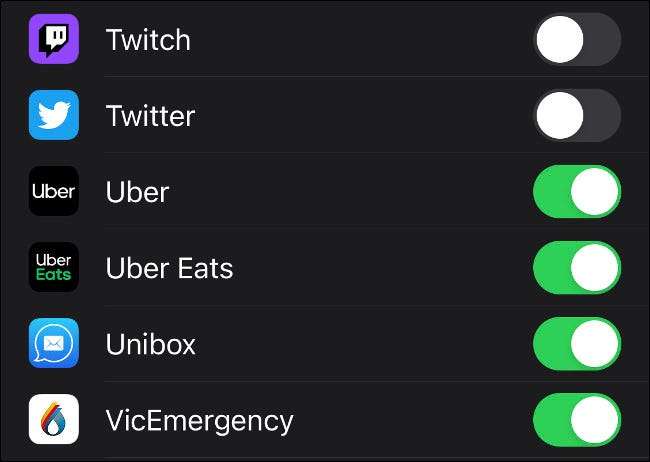The width and height of the screenshot is (650, 462).
Task: Click the Unibox app name
Action: click(x=151, y=344)
